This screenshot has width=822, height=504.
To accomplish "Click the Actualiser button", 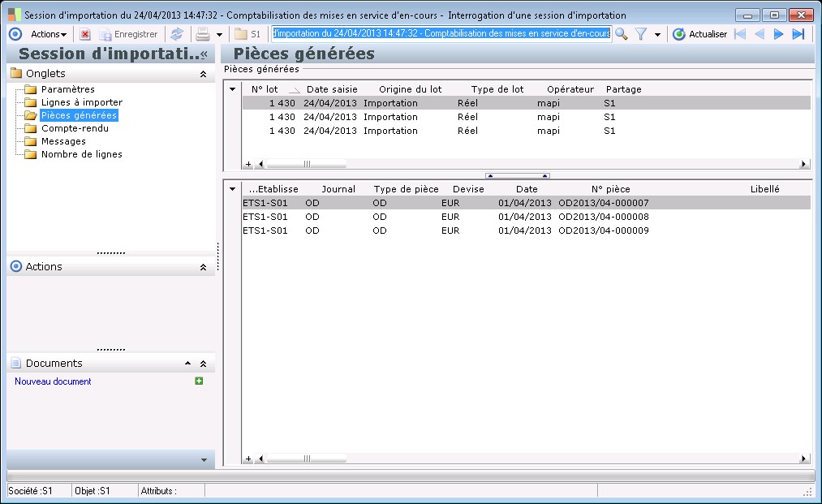I will pos(699,34).
